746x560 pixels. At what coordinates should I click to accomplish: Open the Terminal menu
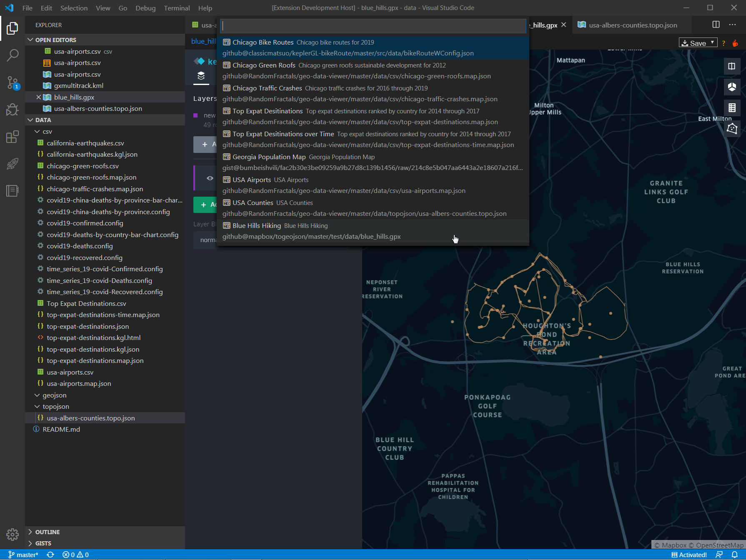[177, 8]
